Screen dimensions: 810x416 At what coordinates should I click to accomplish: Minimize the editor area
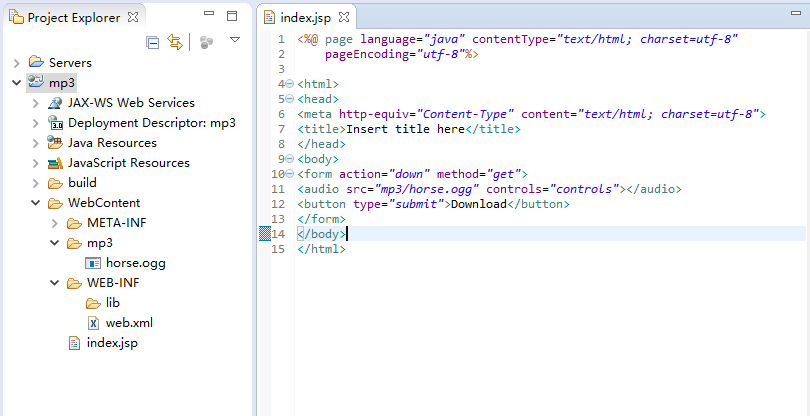[796, 13]
